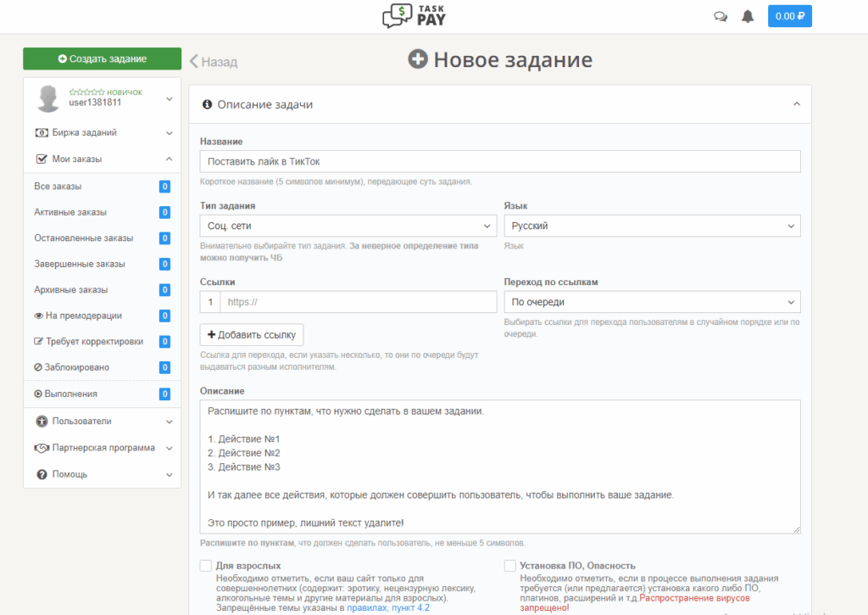Open the Переход по ссылкам dropdown
The width and height of the screenshot is (868, 615).
tap(652, 302)
